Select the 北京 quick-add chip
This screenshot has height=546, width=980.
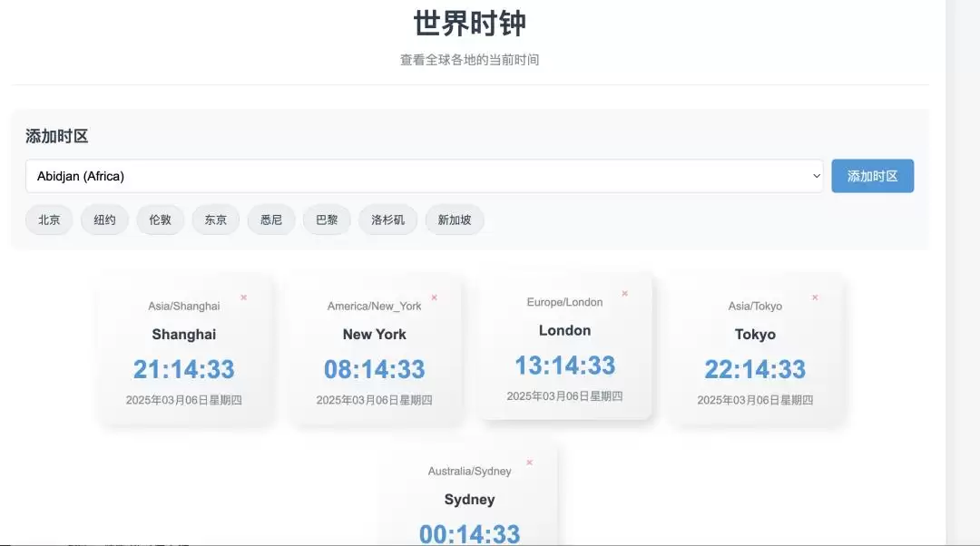click(x=49, y=219)
